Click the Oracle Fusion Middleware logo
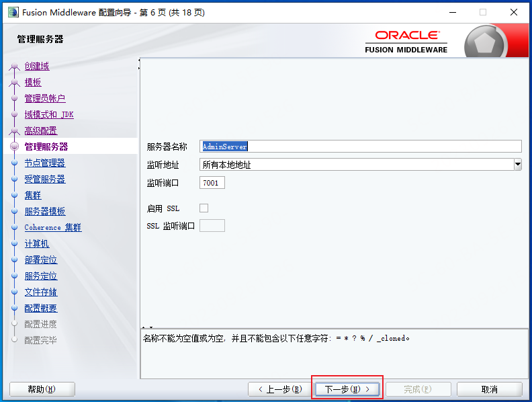Screen dimensions: 532x402 [x=406, y=42]
